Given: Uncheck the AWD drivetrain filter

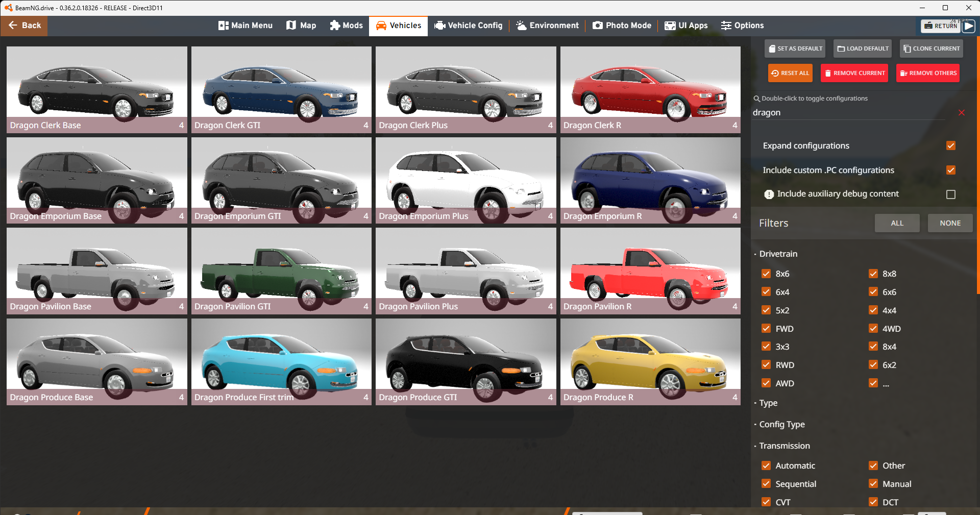Looking at the screenshot, I should point(766,383).
